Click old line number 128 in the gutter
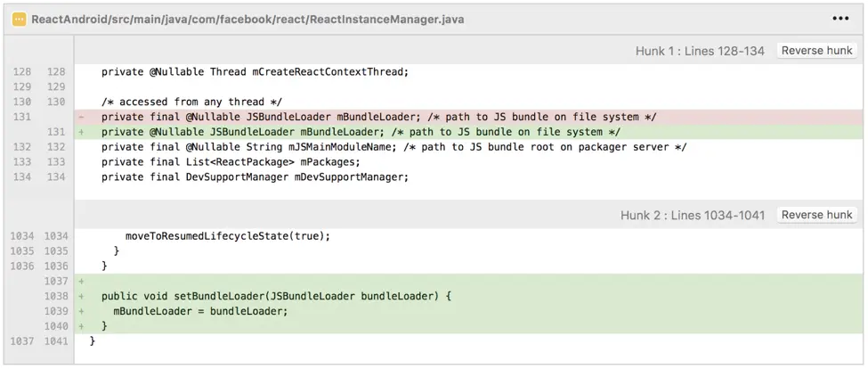Screen dimensions: 868x369 [22, 72]
